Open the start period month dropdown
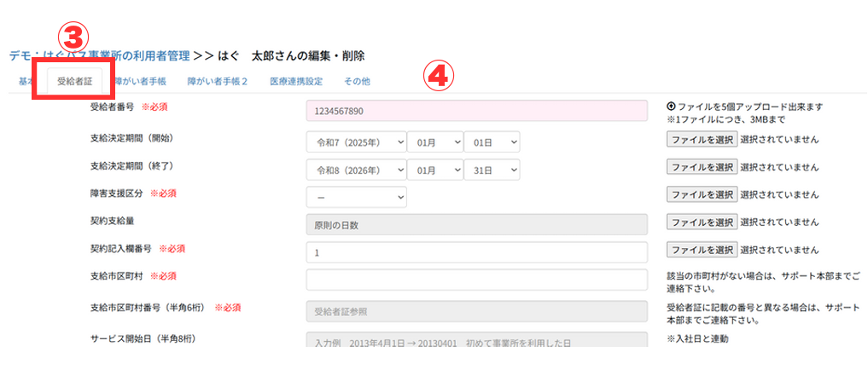This screenshot has width=868, height=387. pyautogui.click(x=434, y=142)
